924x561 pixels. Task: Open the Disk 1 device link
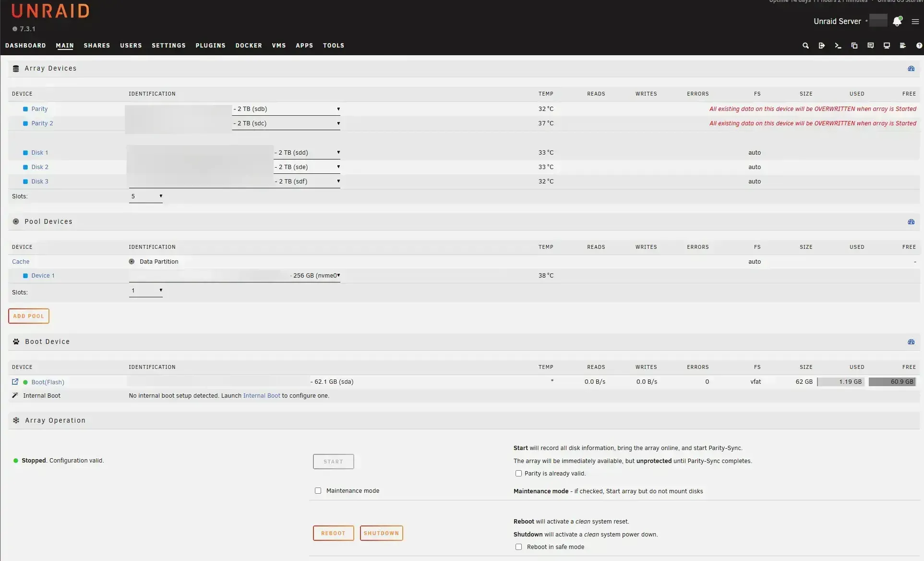click(x=40, y=153)
